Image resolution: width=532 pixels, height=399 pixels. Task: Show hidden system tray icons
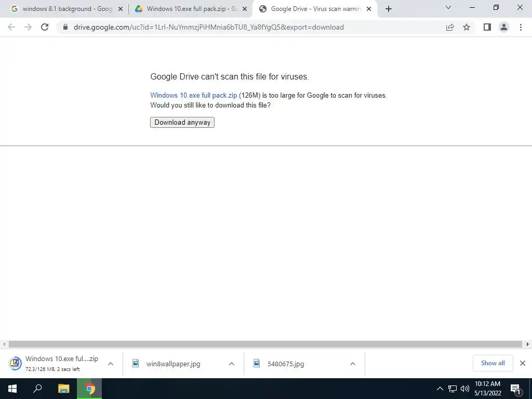coord(440,389)
